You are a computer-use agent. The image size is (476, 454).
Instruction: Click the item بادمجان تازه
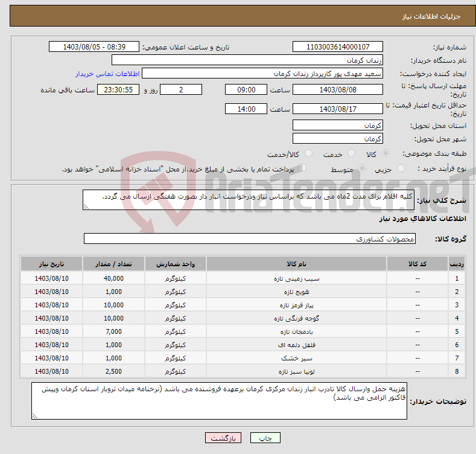tap(296, 332)
